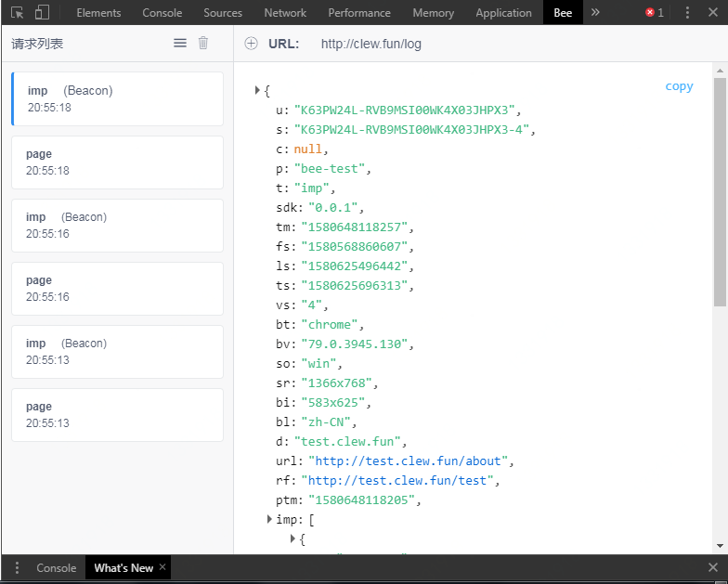Copy the JSON with the copy link
Viewport: 728px width, 584px height.
click(679, 86)
